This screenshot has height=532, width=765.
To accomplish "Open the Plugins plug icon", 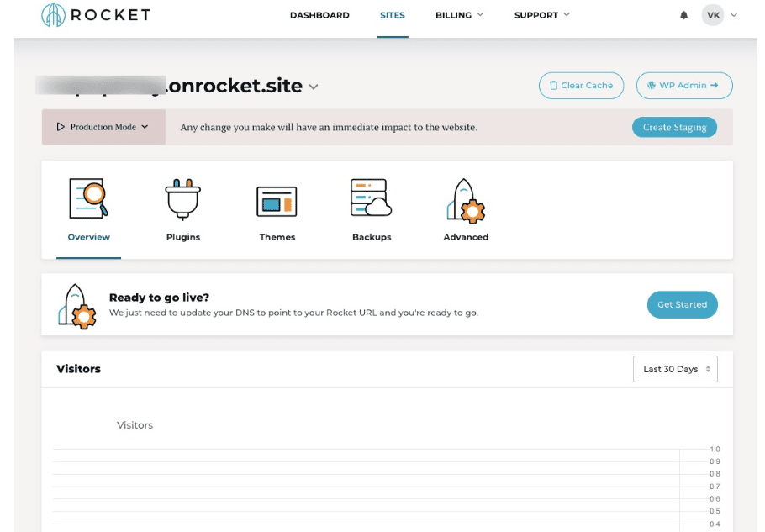I will (183, 199).
